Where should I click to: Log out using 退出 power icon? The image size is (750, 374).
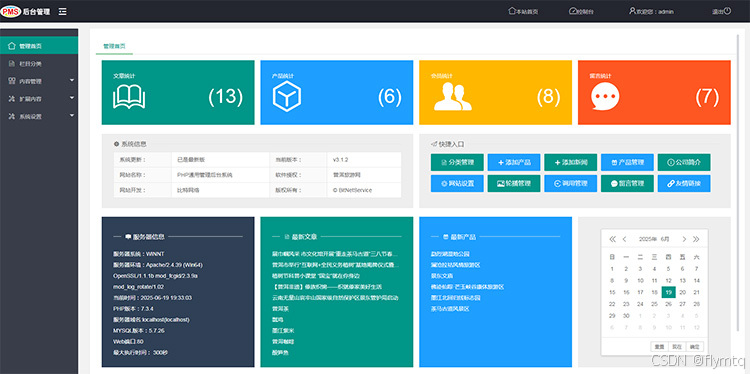[722, 11]
